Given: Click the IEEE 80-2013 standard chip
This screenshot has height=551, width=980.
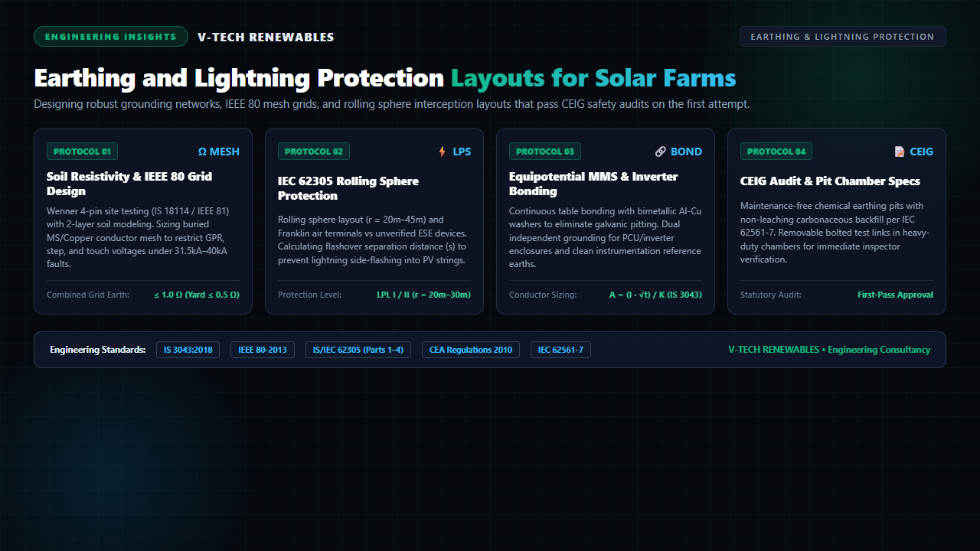Looking at the screenshot, I should [263, 350].
